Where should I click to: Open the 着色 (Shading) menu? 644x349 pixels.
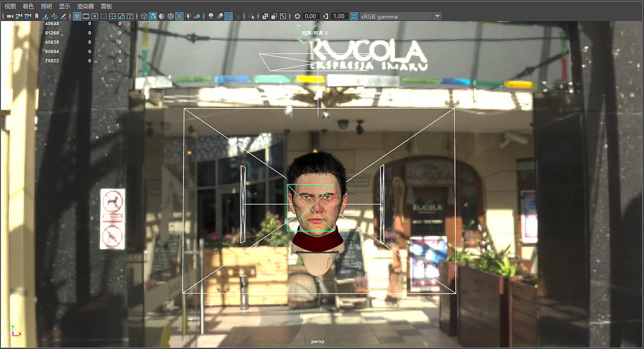28,6
